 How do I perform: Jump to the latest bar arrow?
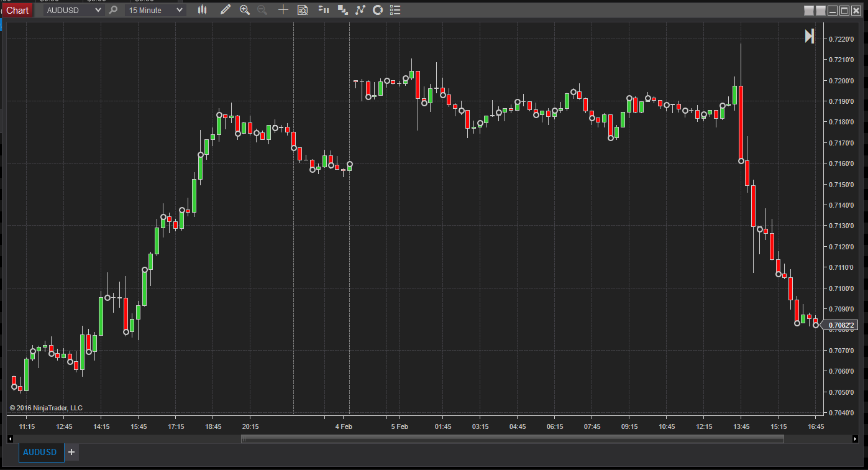pos(809,36)
